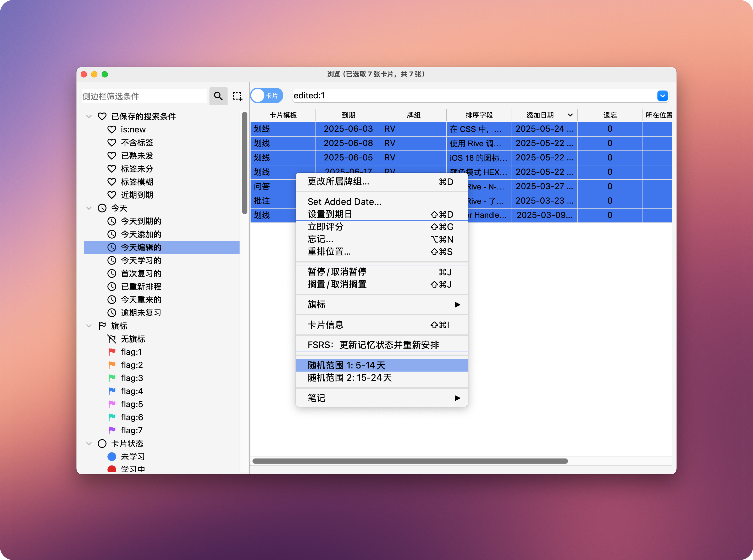Select the blue 未学习 state circle
753x560 pixels.
[x=112, y=457]
